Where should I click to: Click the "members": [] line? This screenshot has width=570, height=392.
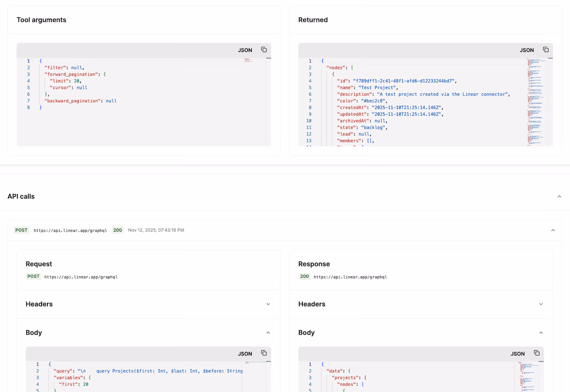pyautogui.click(x=356, y=141)
